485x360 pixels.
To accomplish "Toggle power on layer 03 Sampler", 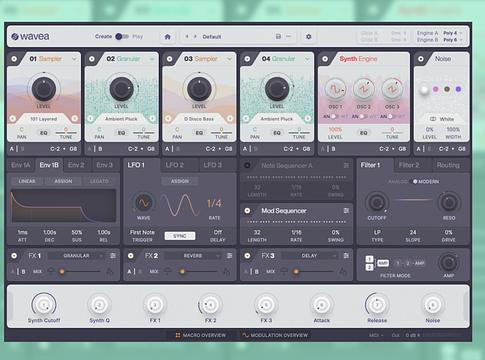I will click(169, 59).
